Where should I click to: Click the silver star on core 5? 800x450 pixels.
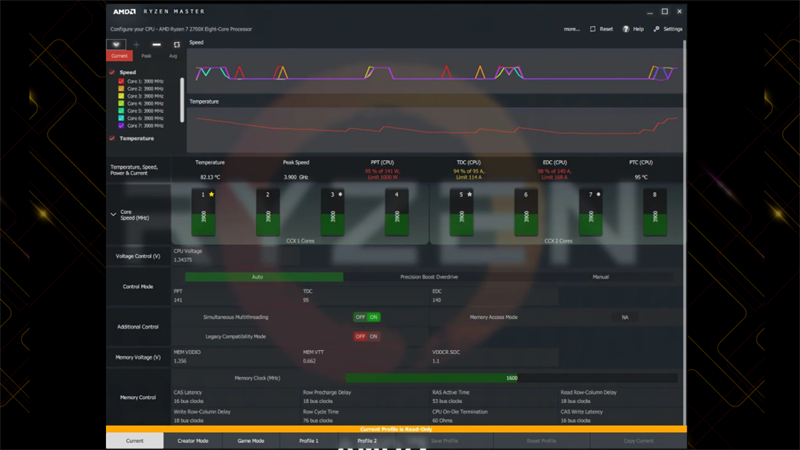click(x=469, y=194)
